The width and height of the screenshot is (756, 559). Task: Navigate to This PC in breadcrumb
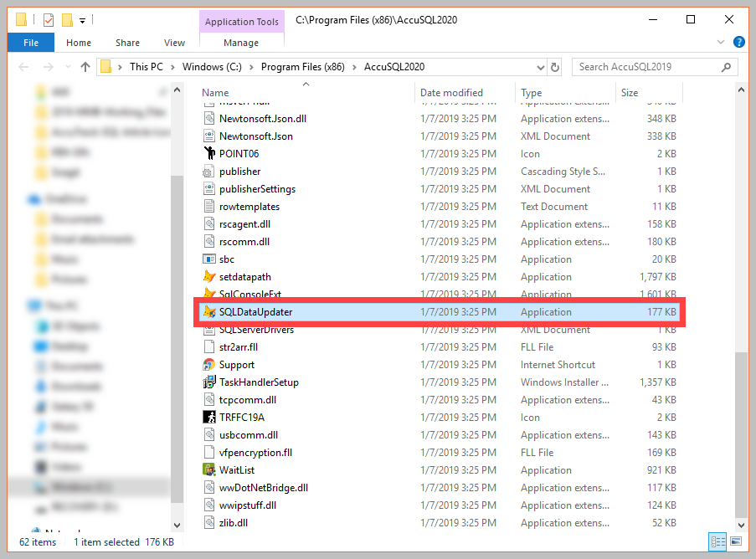click(146, 67)
